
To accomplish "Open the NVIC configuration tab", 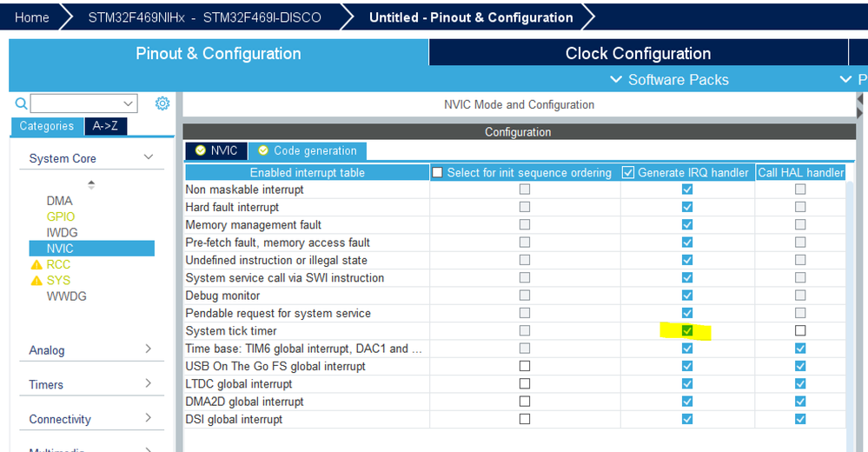I will (217, 150).
